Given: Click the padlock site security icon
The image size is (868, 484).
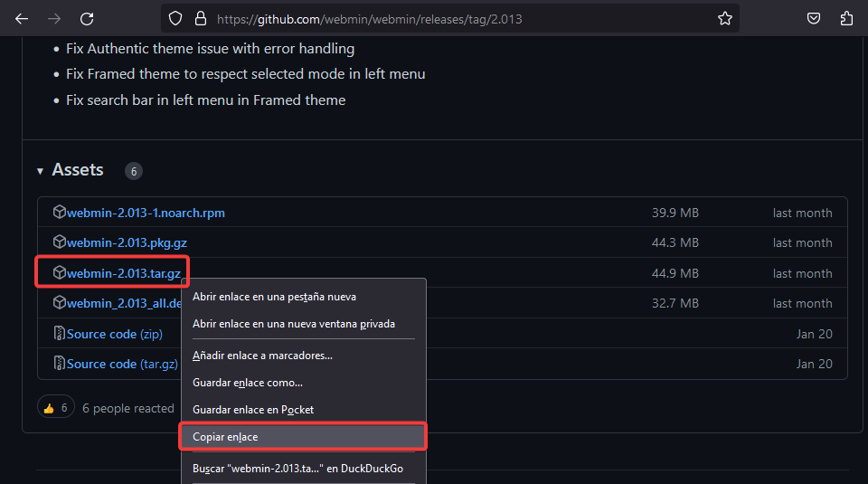Looking at the screenshot, I should click(200, 18).
